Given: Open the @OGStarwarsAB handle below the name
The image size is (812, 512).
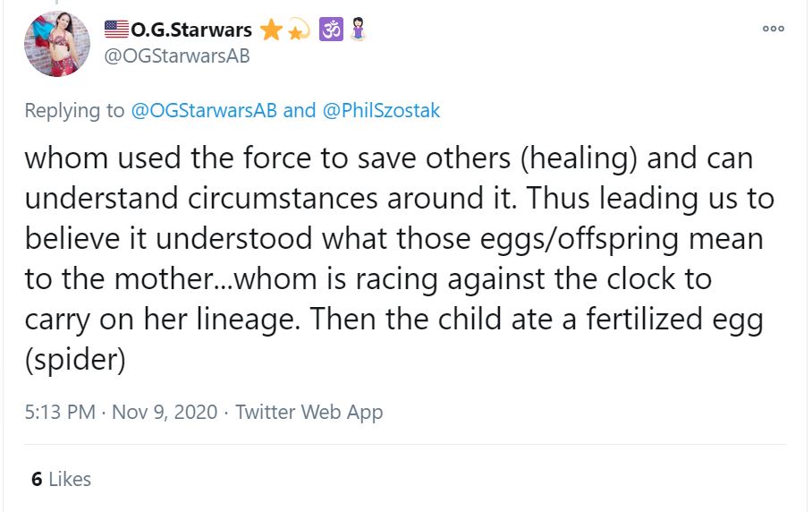Looking at the screenshot, I should click(177, 55).
